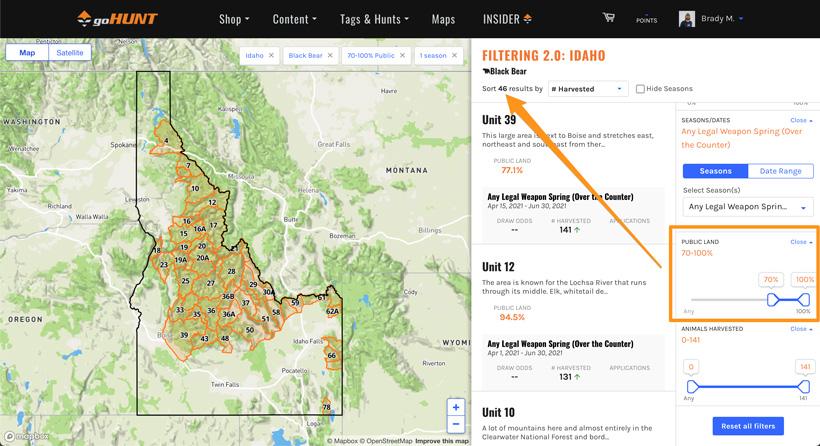Open the Unit 39 result
This screenshot has width=820, height=446.
(499, 121)
